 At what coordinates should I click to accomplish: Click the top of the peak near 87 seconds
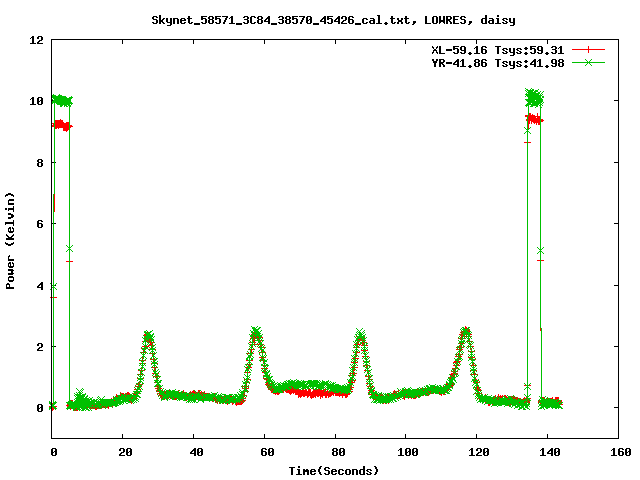pyautogui.click(x=360, y=334)
